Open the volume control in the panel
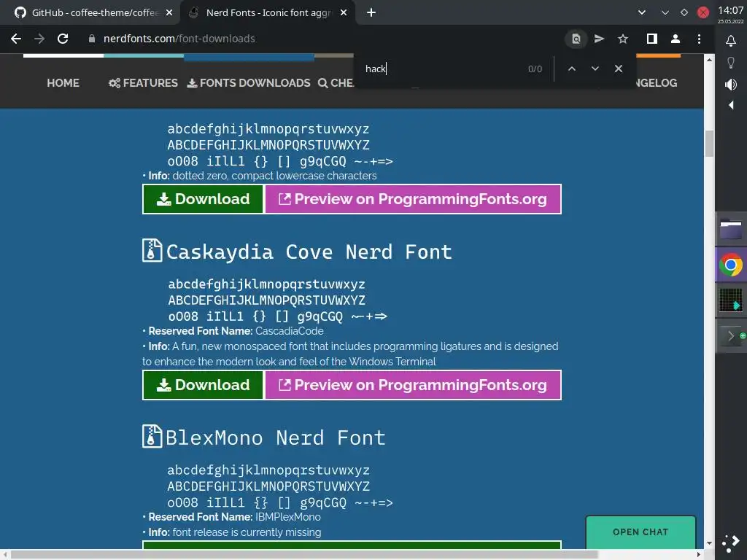This screenshot has width=747, height=560. (x=731, y=85)
